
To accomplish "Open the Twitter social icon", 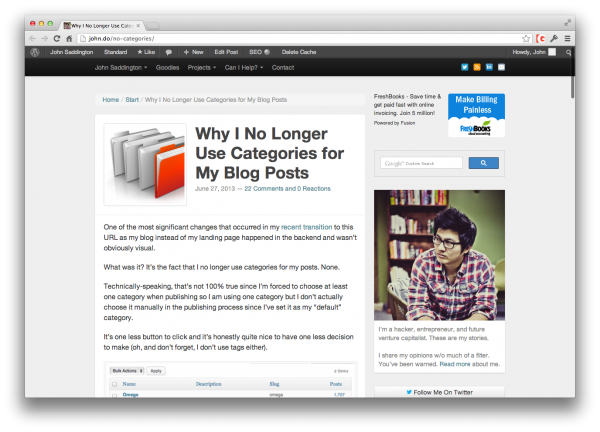I will [465, 67].
